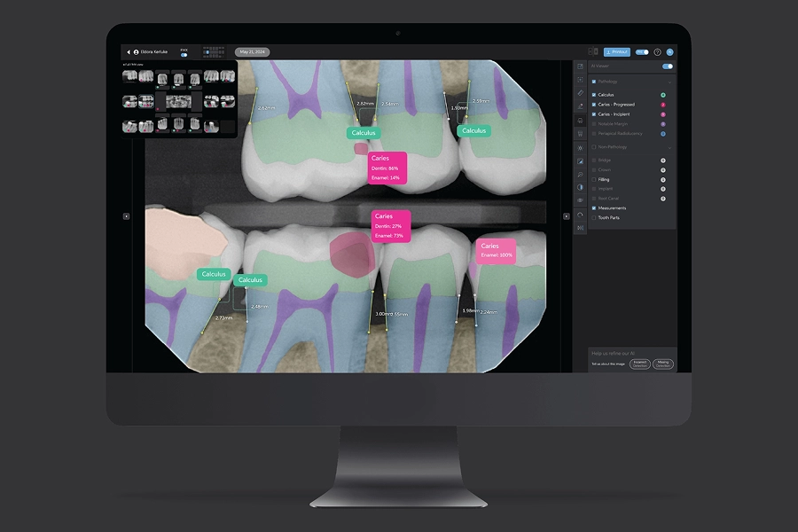Click the help question mark icon
The image size is (798, 532).
(x=657, y=51)
